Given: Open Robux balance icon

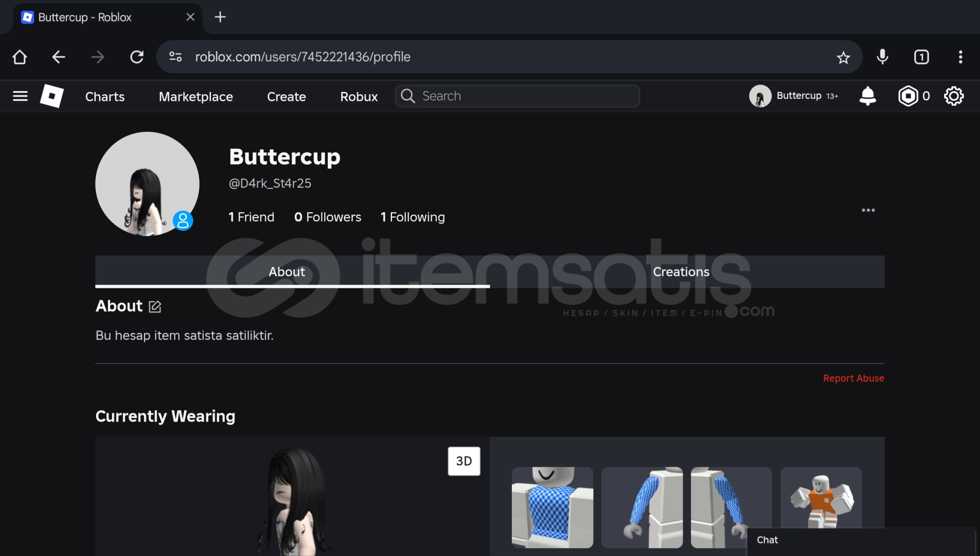Looking at the screenshot, I should point(908,96).
